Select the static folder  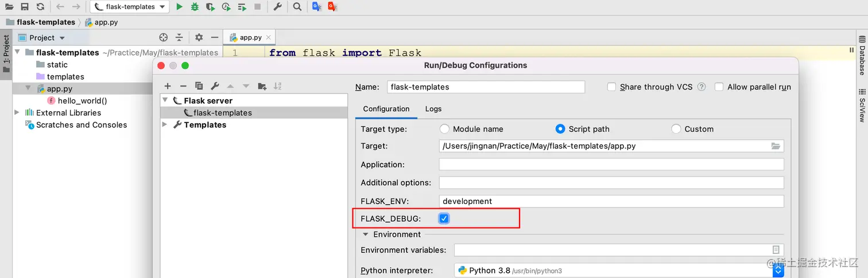(x=52, y=65)
